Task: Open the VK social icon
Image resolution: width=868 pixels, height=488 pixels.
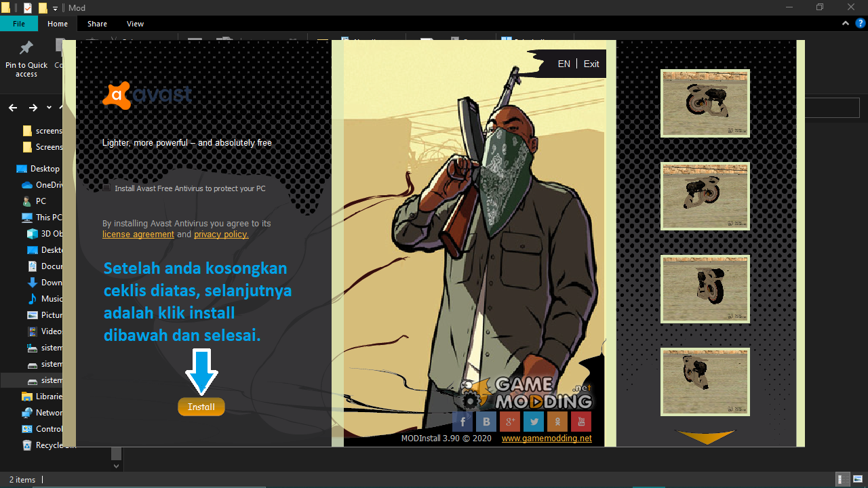Action: (486, 422)
